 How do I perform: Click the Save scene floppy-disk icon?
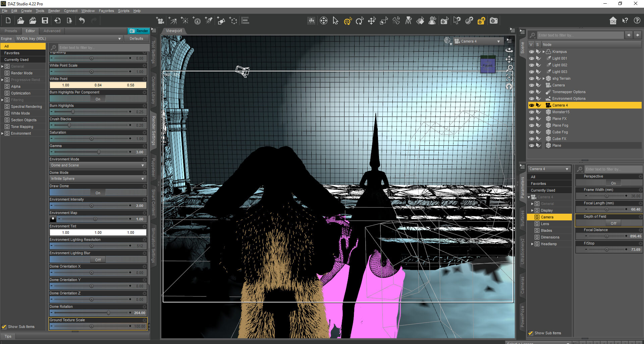tap(45, 20)
